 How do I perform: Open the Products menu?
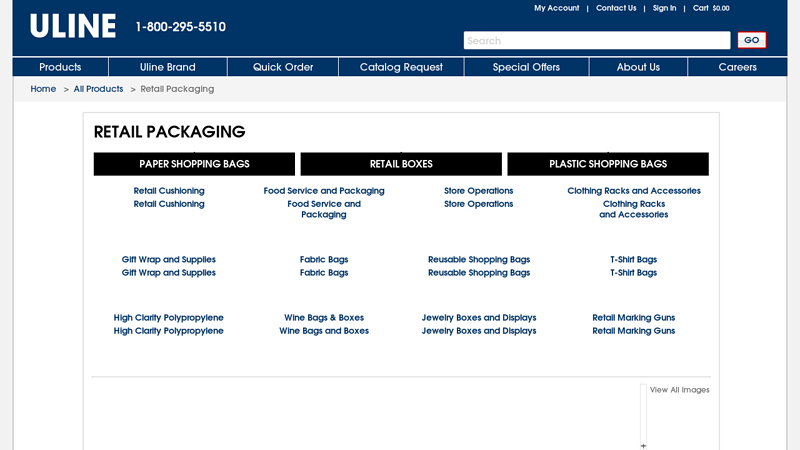point(60,67)
